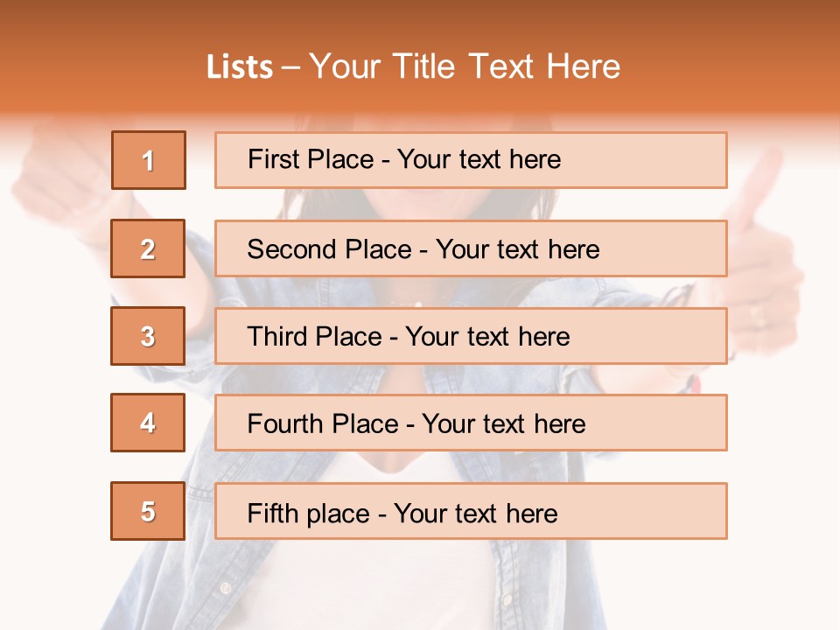Select the Third Place text bar

click(x=471, y=336)
